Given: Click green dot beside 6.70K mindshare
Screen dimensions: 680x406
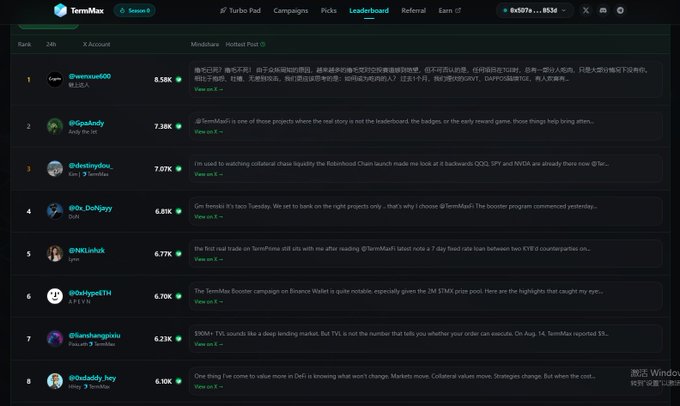Looking at the screenshot, I should [179, 296].
